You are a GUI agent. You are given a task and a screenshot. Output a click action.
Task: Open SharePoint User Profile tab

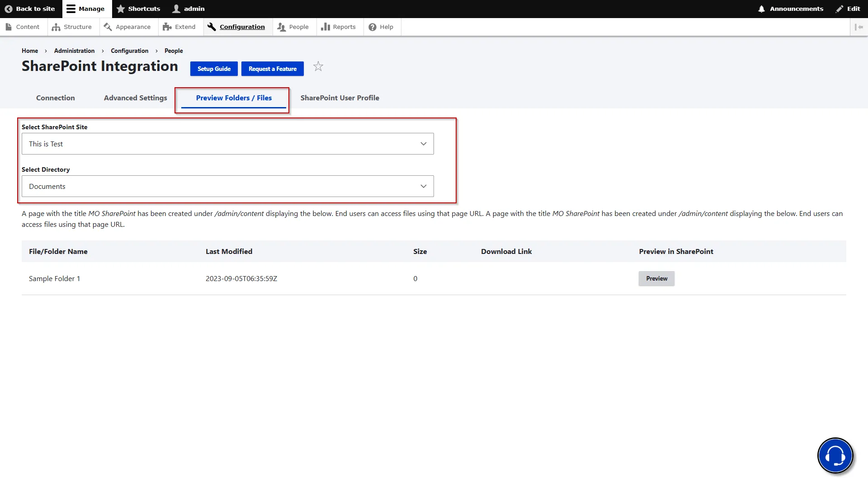coord(340,98)
